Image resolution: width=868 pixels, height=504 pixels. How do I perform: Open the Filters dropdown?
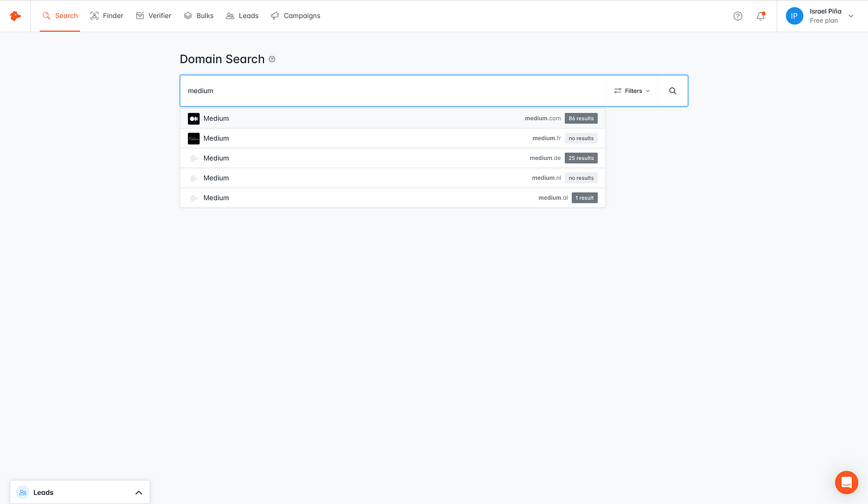click(632, 91)
